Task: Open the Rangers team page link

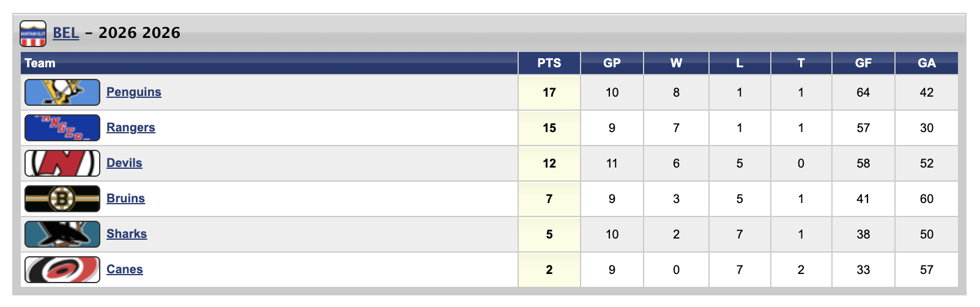Action: point(131,127)
